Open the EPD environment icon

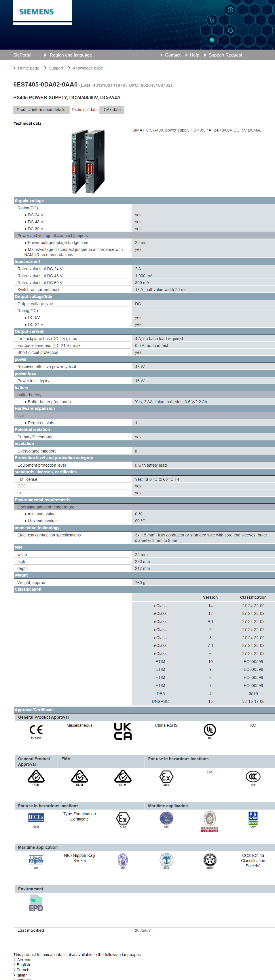36,903
